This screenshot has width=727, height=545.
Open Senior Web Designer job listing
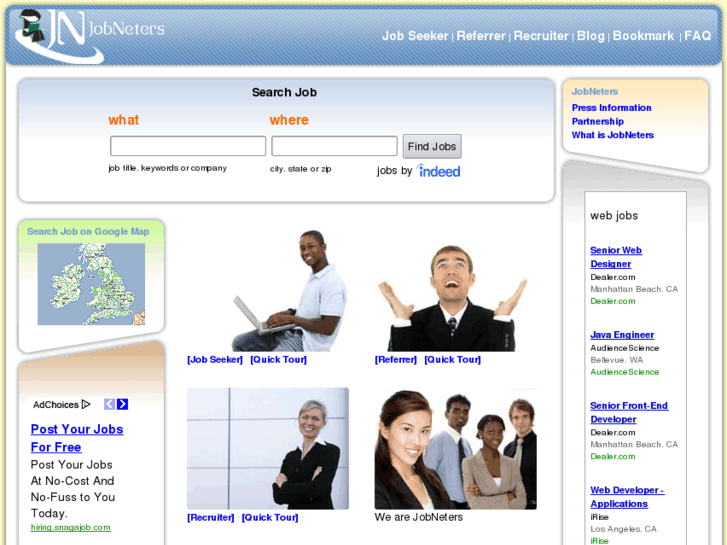pos(616,257)
